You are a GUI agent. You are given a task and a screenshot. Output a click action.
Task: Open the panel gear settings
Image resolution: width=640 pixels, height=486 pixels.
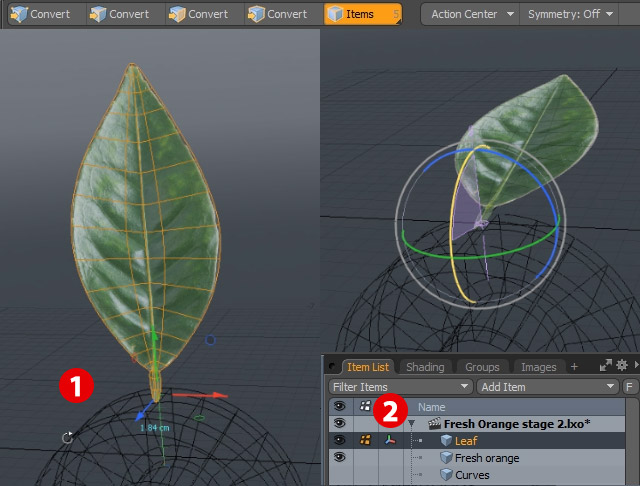(x=622, y=365)
